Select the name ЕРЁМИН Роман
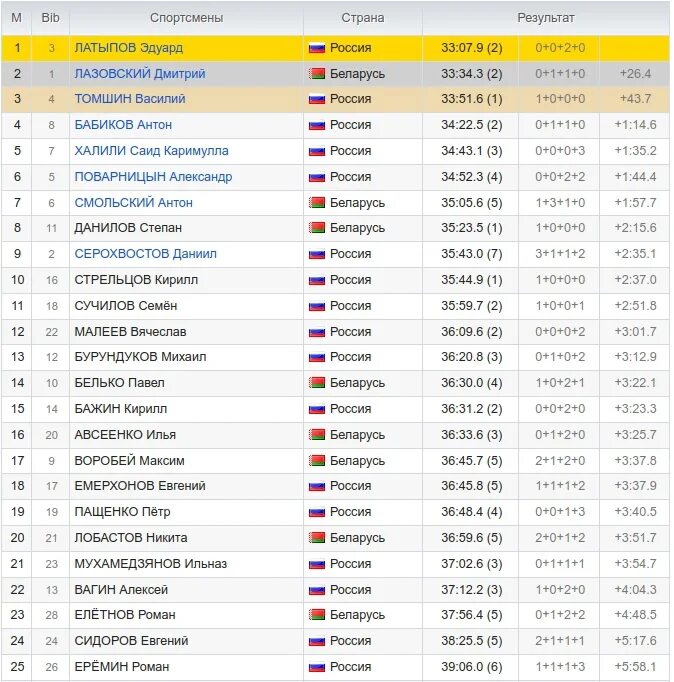 tap(122, 667)
